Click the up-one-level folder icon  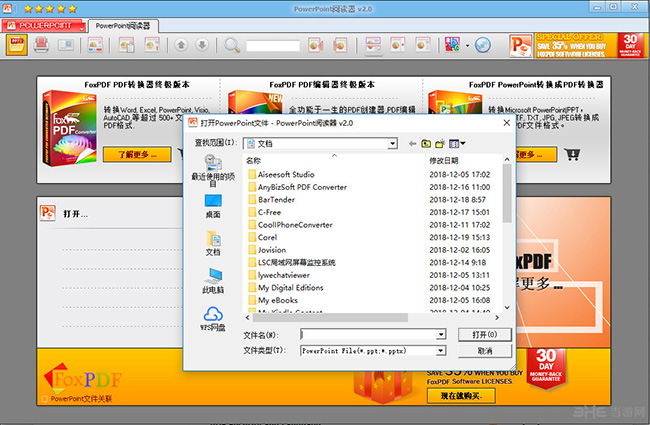point(426,143)
